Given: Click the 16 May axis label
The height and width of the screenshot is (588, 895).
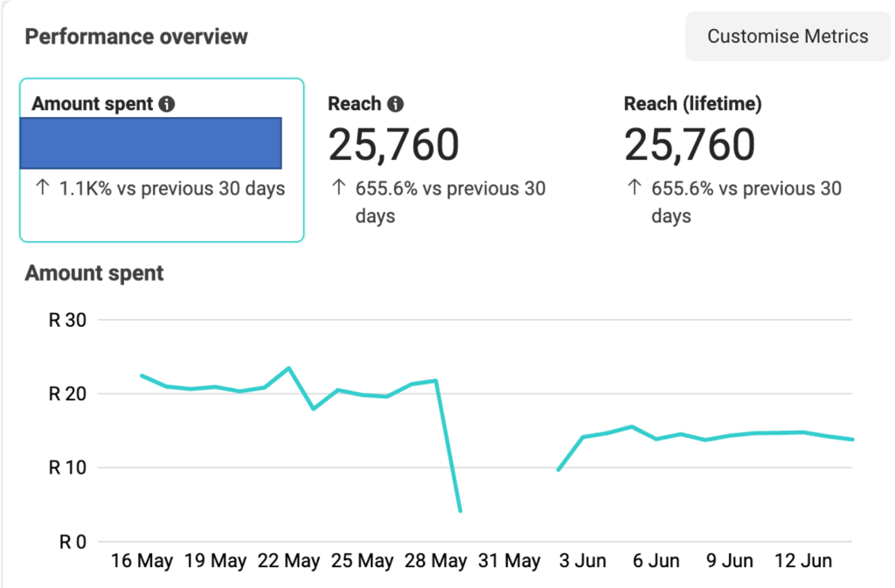Looking at the screenshot, I should (142, 561).
